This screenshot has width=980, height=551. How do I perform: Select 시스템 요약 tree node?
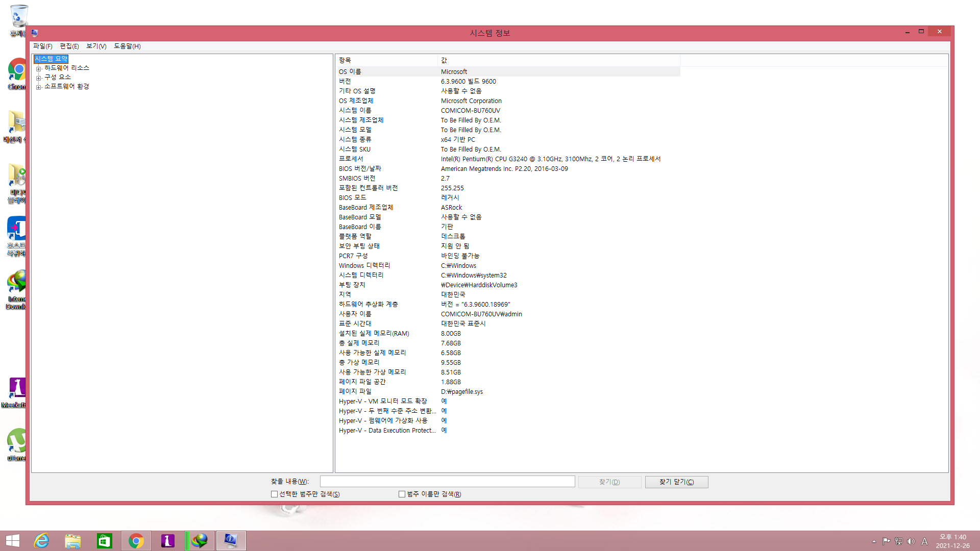51,59
